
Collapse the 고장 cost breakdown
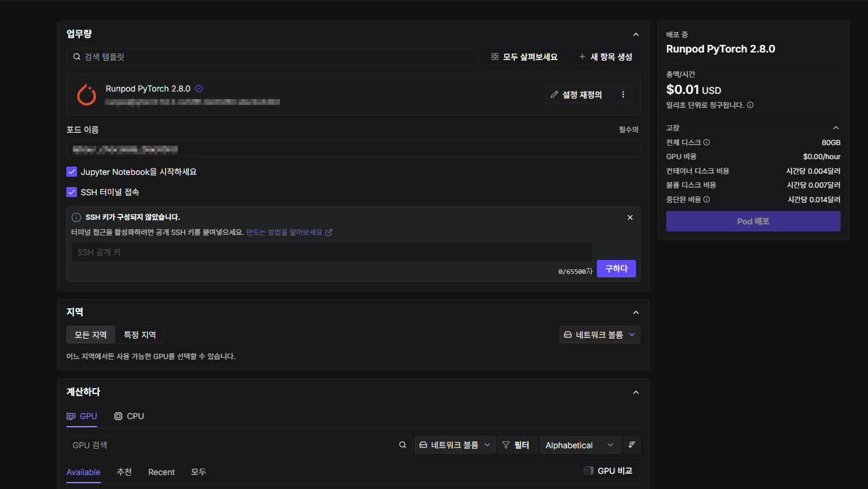pyautogui.click(x=836, y=128)
